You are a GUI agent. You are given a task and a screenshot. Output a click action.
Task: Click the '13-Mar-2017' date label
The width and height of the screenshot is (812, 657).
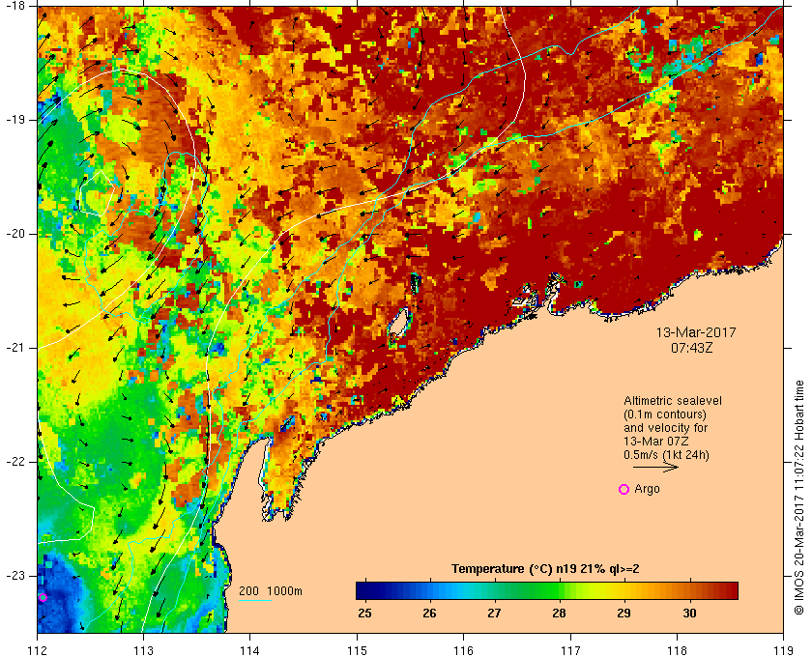[696, 332]
